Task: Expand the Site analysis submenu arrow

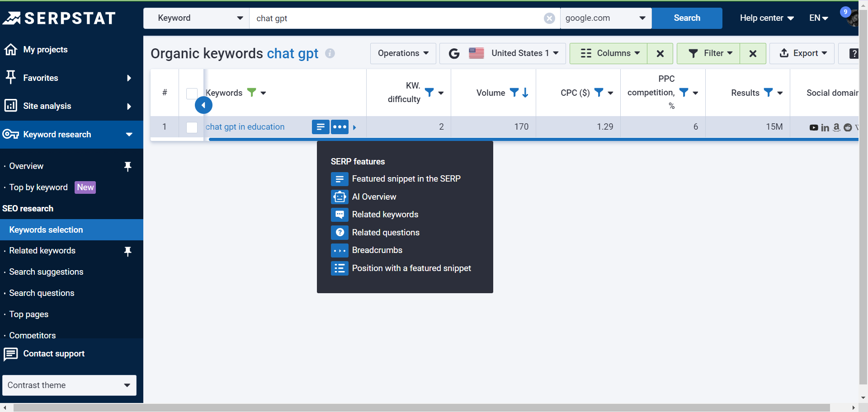Action: pos(129,107)
